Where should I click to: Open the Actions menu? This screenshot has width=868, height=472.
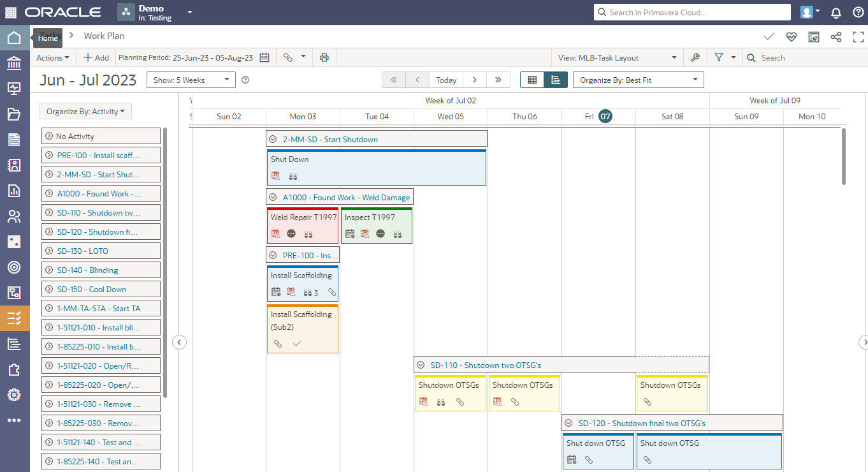[52, 57]
